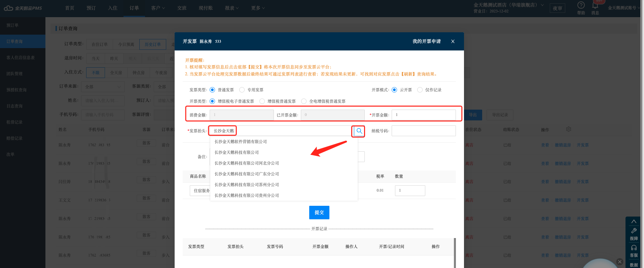
Task: Expand the 报表 menu dropdown
Action: click(232, 8)
